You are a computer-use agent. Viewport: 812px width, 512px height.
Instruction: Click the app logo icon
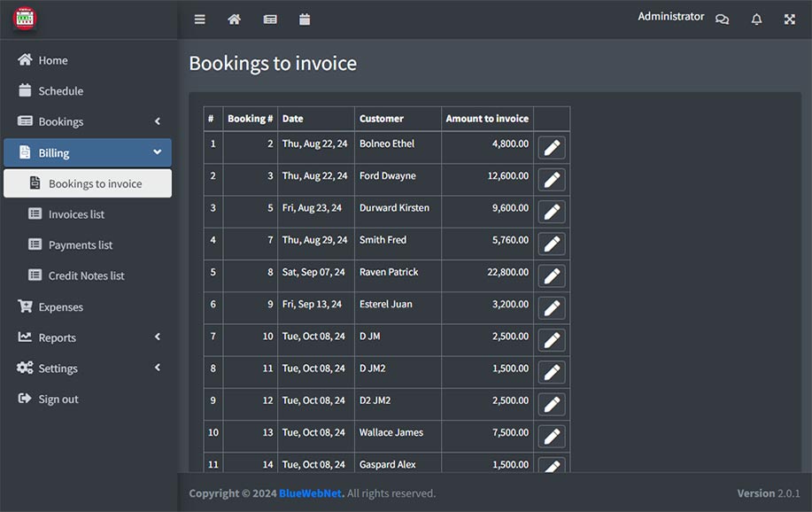pos(24,18)
